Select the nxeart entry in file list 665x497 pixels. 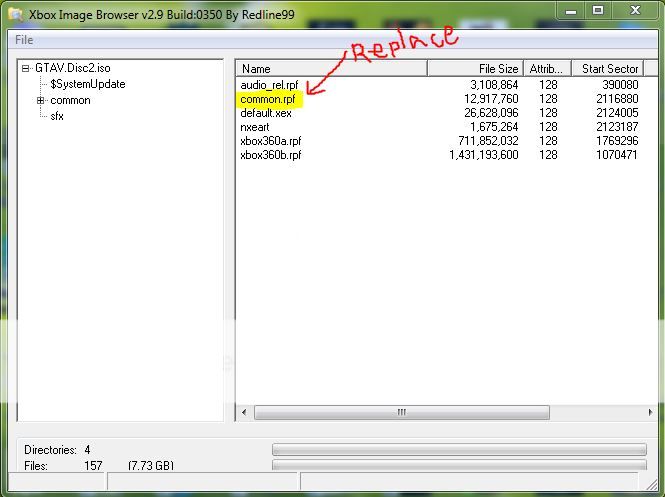pos(256,128)
